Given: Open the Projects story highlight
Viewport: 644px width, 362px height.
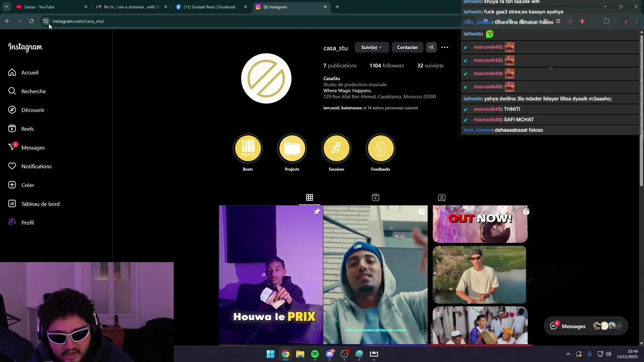Looking at the screenshot, I should click(292, 149).
